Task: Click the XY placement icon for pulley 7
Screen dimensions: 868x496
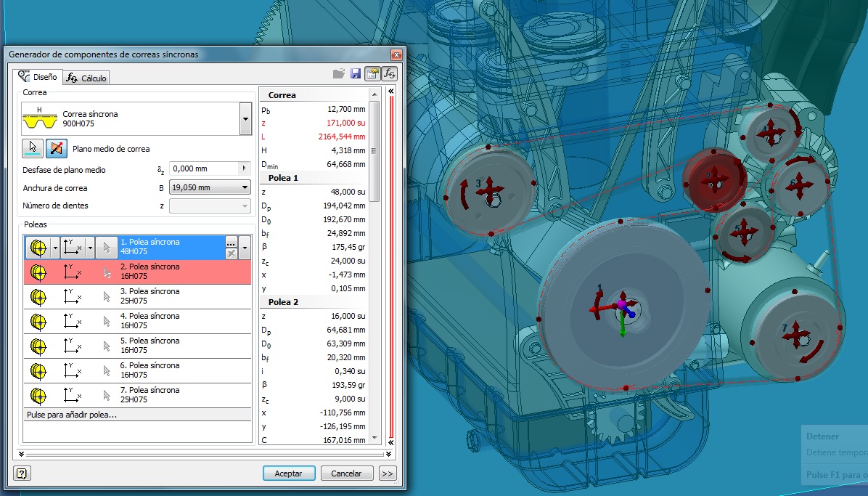Action: click(x=72, y=394)
